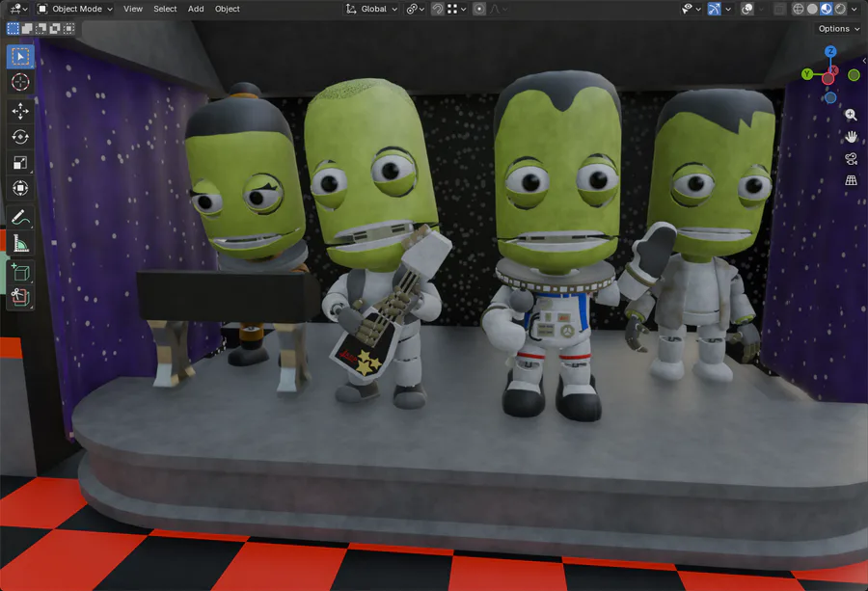Select the Annotate pencil tool
Screen dimensions: 868x591
click(20, 218)
